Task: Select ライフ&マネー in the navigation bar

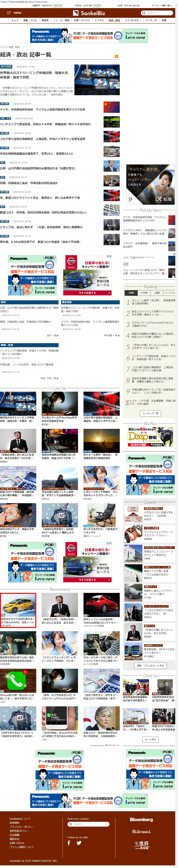Action: point(133,20)
